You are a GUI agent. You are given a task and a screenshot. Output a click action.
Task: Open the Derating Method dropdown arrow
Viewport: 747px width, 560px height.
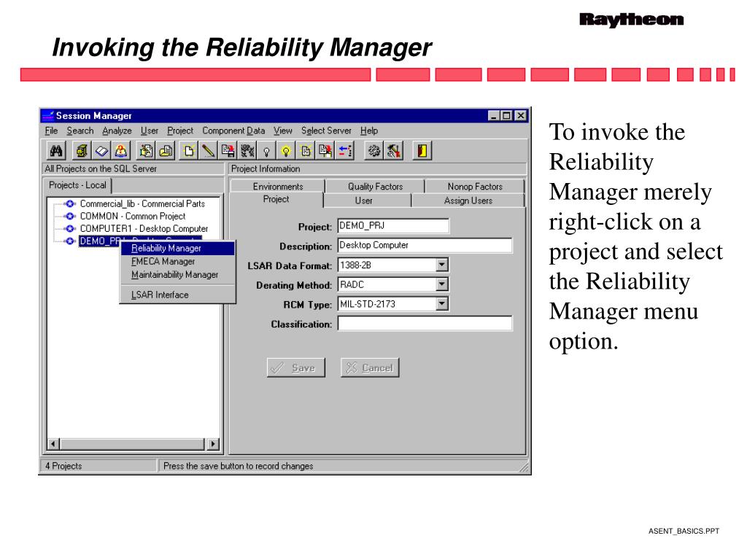coord(442,284)
